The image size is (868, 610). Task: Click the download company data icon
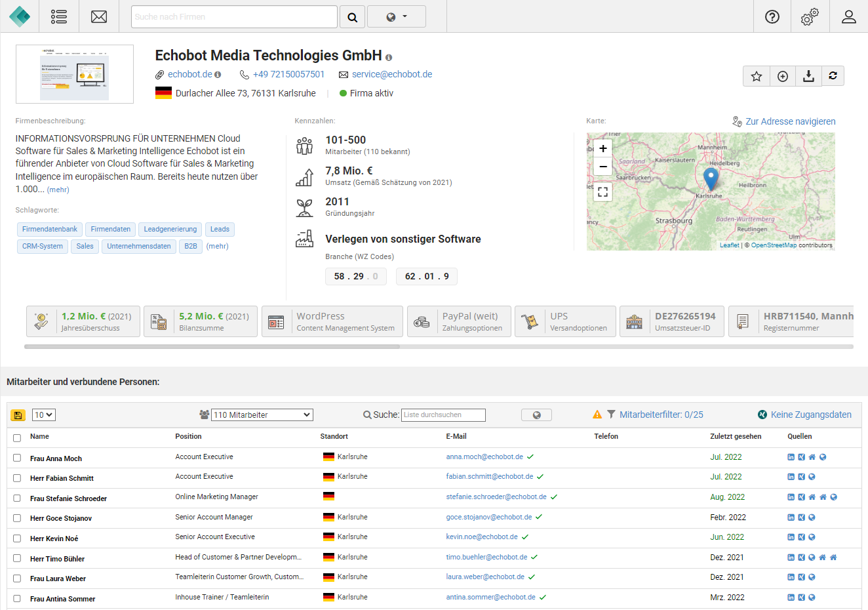[x=808, y=76]
